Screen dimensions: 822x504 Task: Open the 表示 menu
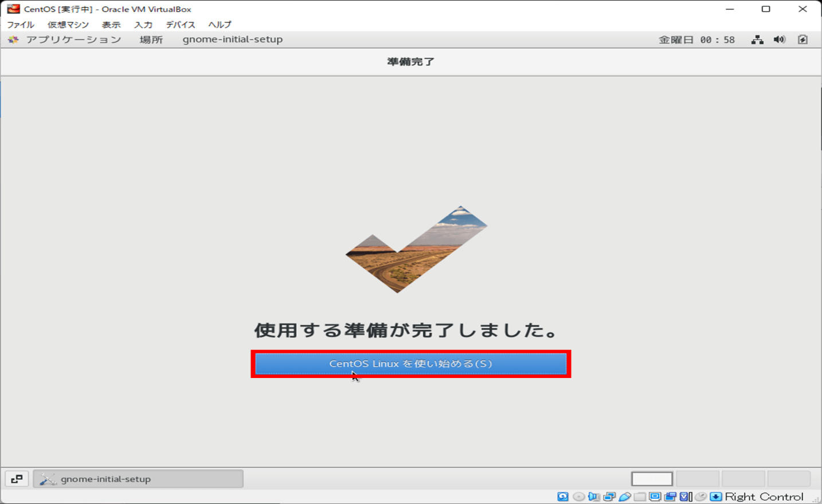(111, 25)
